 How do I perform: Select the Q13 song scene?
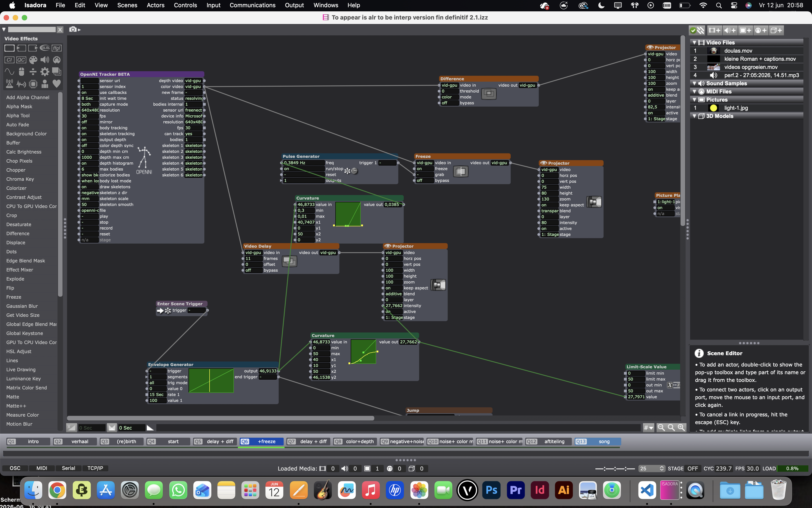pyautogui.click(x=598, y=442)
